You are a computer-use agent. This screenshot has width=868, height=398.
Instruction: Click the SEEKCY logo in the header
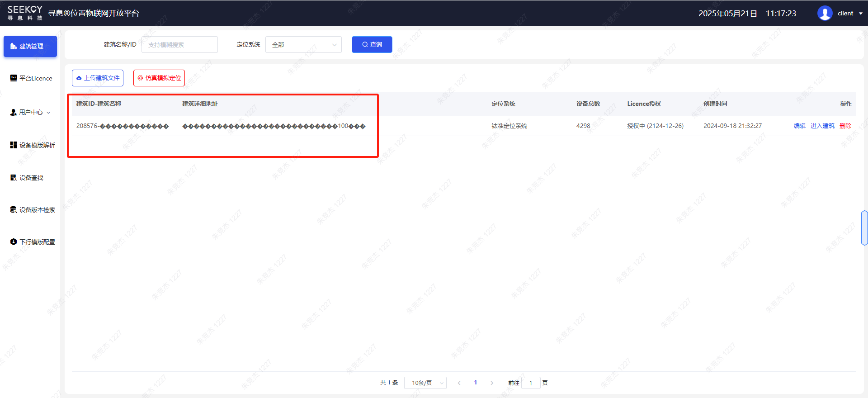click(x=25, y=13)
